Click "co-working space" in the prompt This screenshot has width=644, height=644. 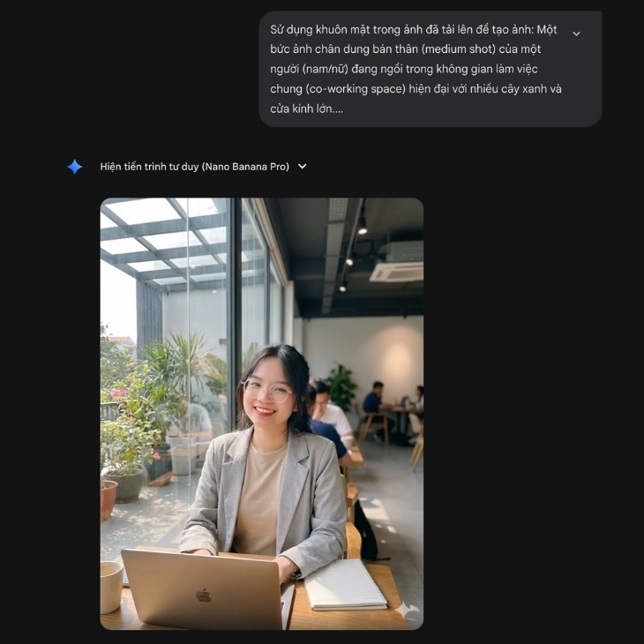click(356, 89)
